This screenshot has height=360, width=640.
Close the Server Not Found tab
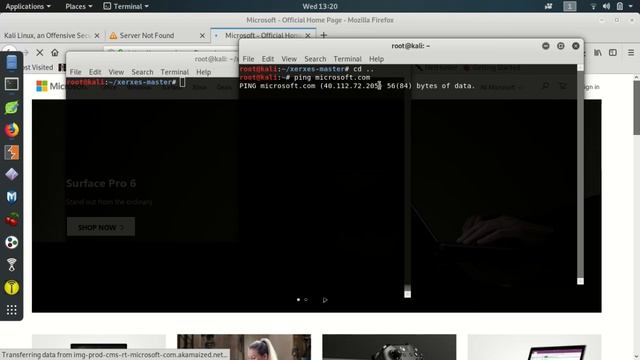tap(202, 36)
